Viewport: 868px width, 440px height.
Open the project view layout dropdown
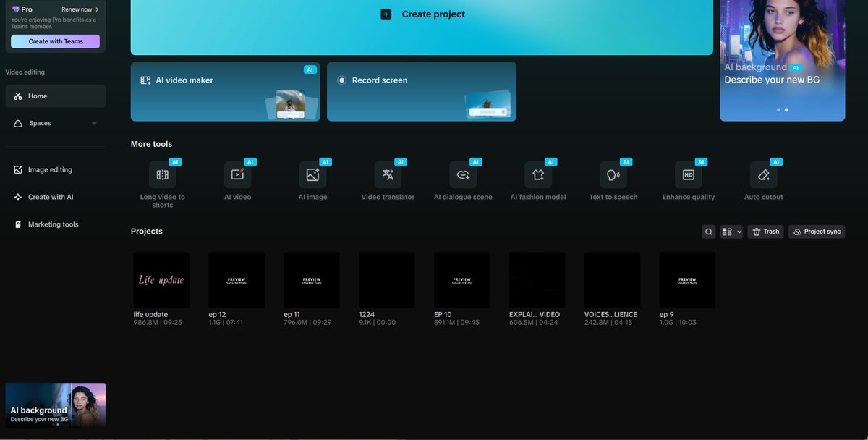coord(732,232)
